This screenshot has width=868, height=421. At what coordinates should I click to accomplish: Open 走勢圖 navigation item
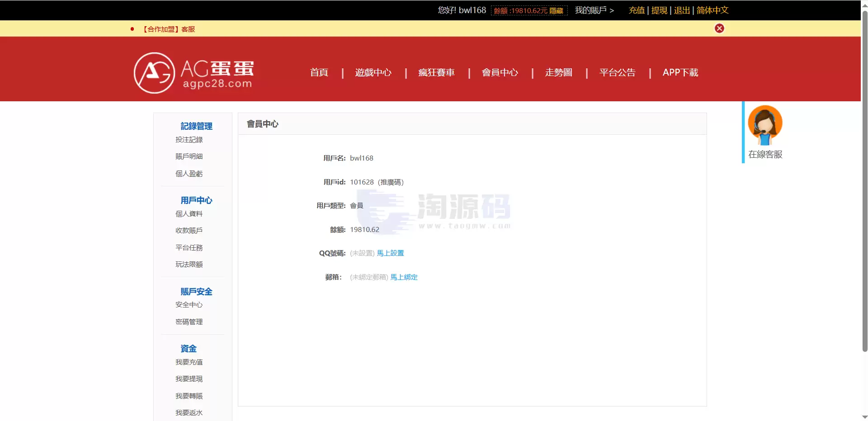click(x=559, y=72)
